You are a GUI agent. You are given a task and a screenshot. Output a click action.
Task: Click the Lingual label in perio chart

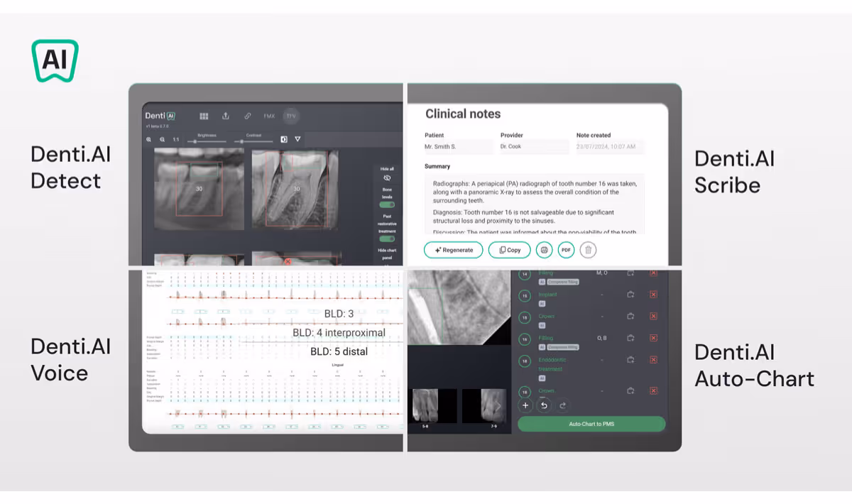(338, 365)
